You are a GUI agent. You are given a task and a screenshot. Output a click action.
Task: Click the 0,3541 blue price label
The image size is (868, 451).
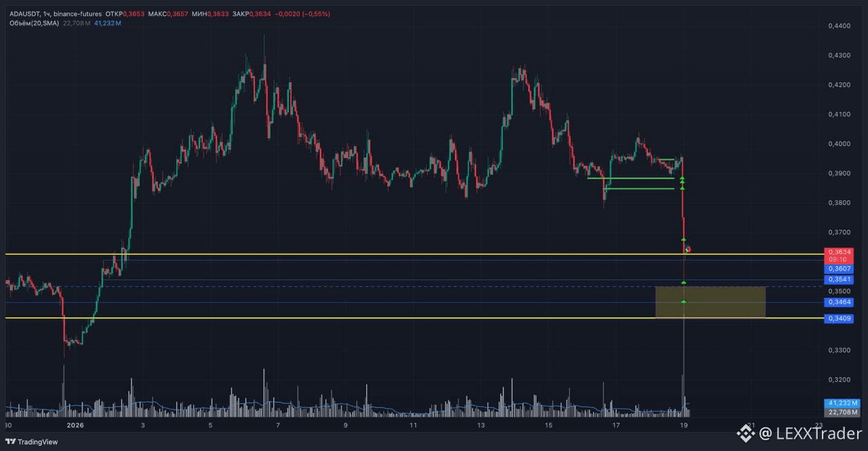(x=838, y=279)
